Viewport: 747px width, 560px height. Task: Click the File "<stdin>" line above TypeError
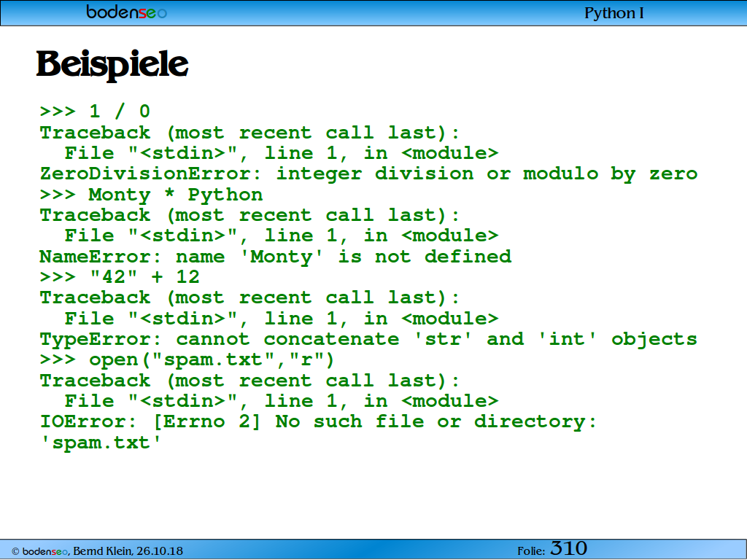tap(281, 319)
